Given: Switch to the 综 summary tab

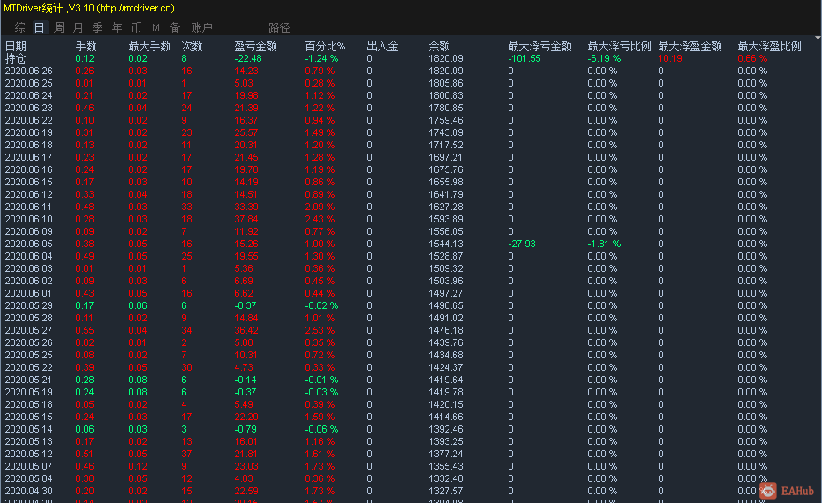Looking at the screenshot, I should (20, 27).
